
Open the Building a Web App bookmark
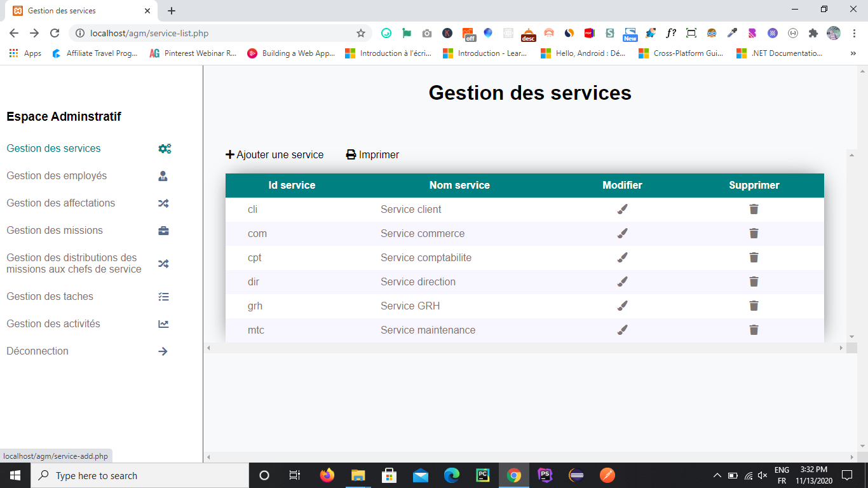click(x=291, y=53)
